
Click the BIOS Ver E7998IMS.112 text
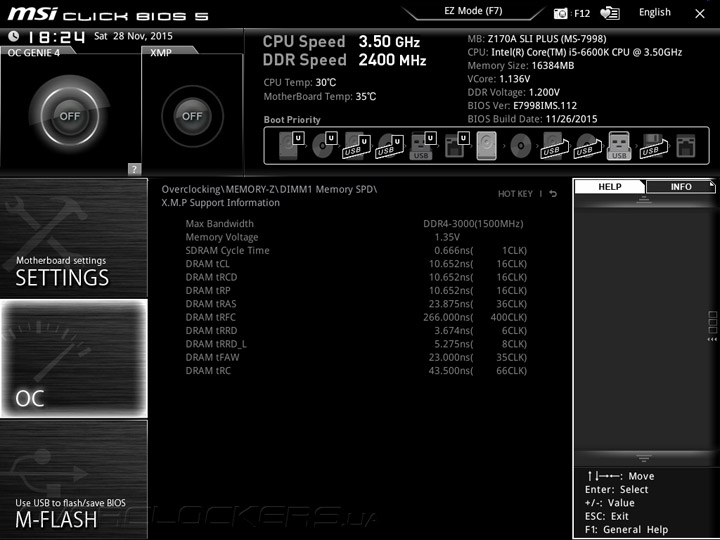tap(522, 106)
